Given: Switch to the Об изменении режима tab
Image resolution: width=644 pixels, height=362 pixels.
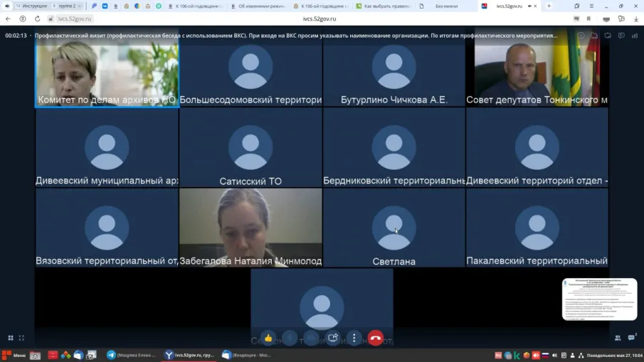Looking at the screenshot, I should pos(258,6).
